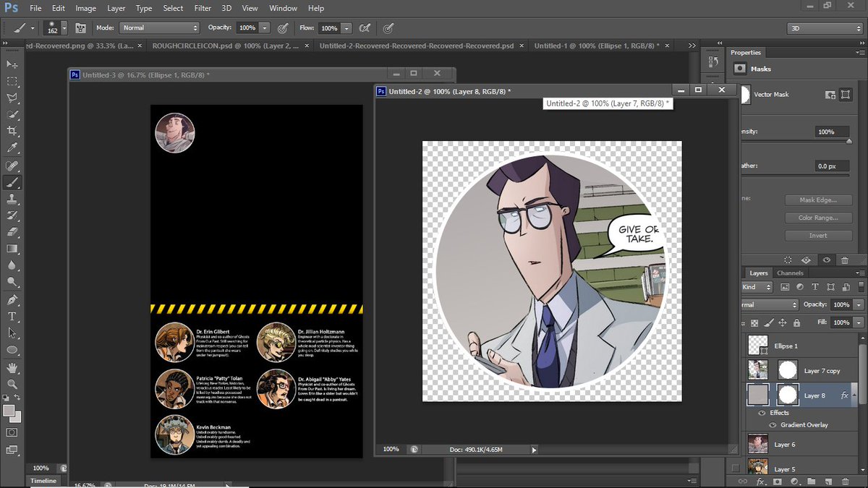Image resolution: width=868 pixels, height=488 pixels.
Task: Select the Healing Brush tool
Action: click(x=12, y=166)
